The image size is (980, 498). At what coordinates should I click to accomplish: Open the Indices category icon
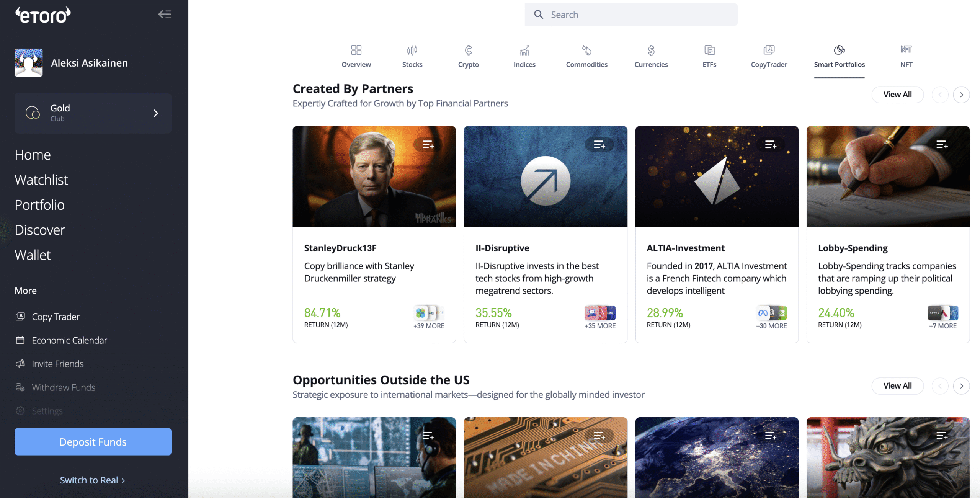click(x=524, y=50)
